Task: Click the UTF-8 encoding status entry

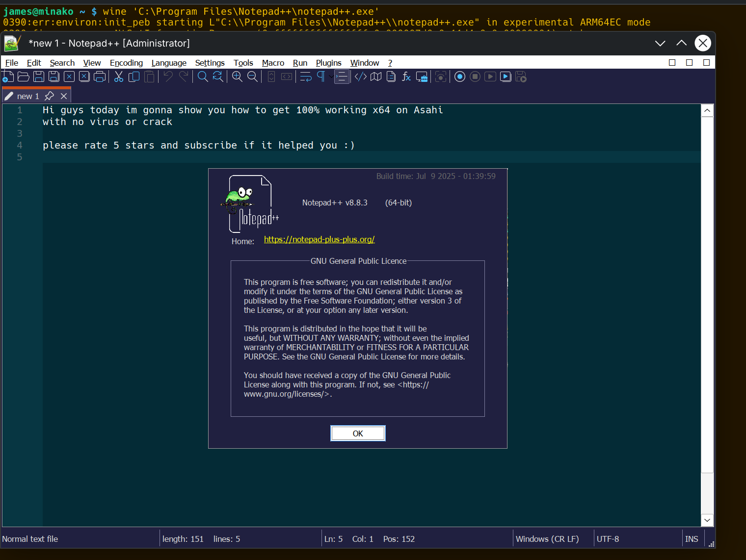Action: coord(608,539)
